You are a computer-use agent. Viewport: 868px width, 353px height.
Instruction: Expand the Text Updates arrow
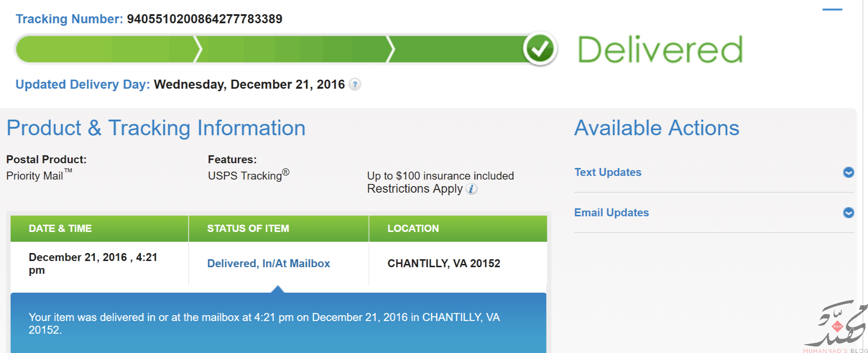pos(848,172)
